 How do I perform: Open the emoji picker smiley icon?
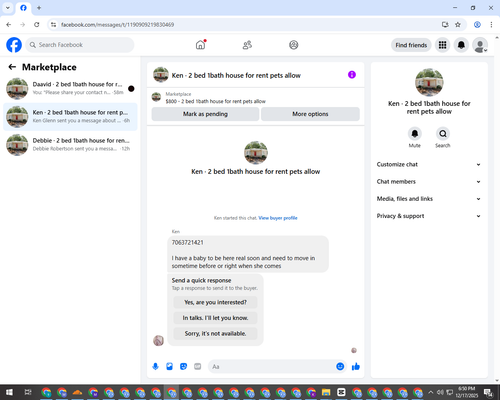[x=340, y=367]
